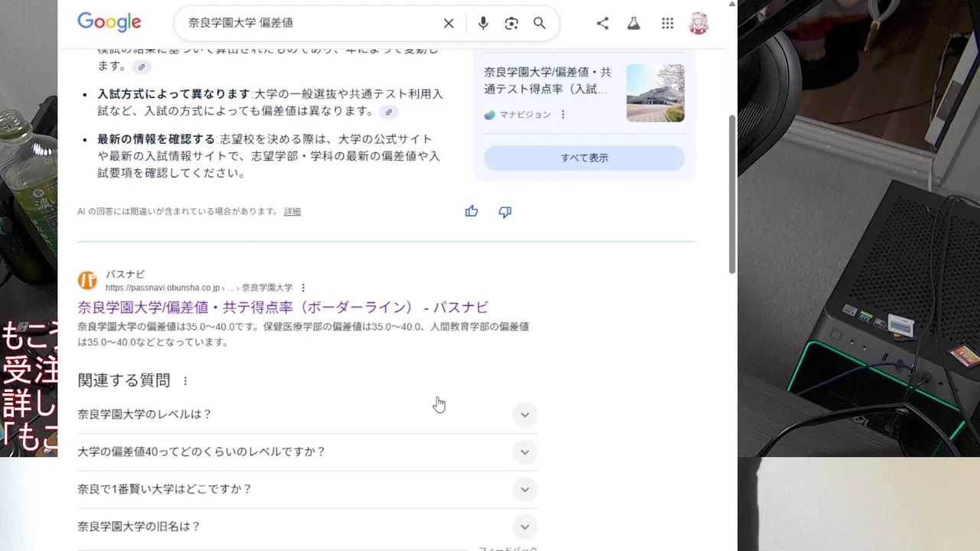Click the パスナビ site name text
The height and width of the screenshot is (551, 980).
coord(125,274)
